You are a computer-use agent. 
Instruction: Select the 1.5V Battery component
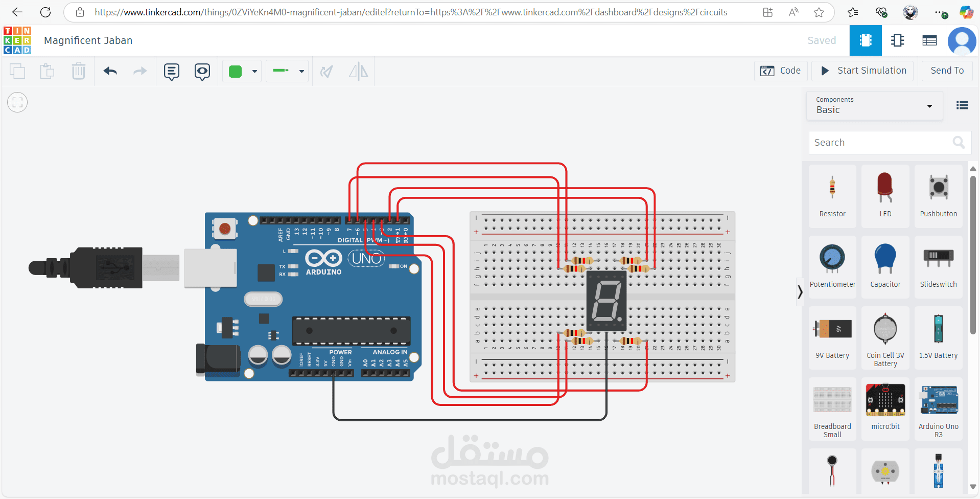coord(939,338)
